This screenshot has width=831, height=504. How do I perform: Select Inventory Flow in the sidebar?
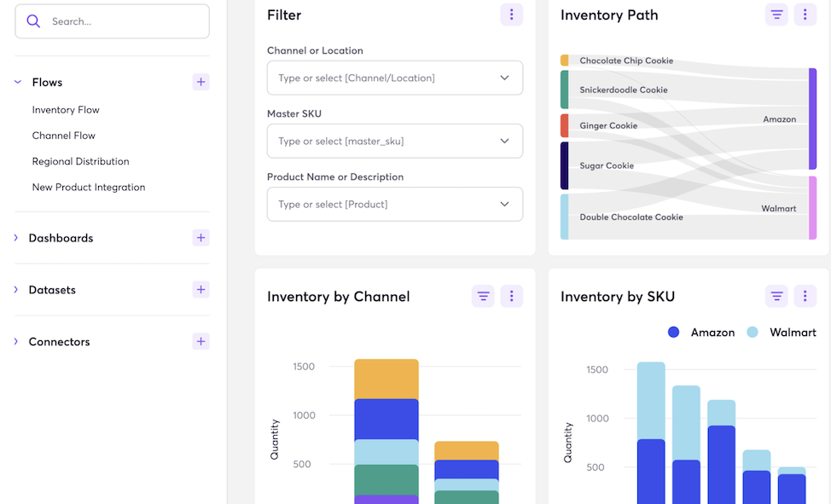click(x=66, y=109)
